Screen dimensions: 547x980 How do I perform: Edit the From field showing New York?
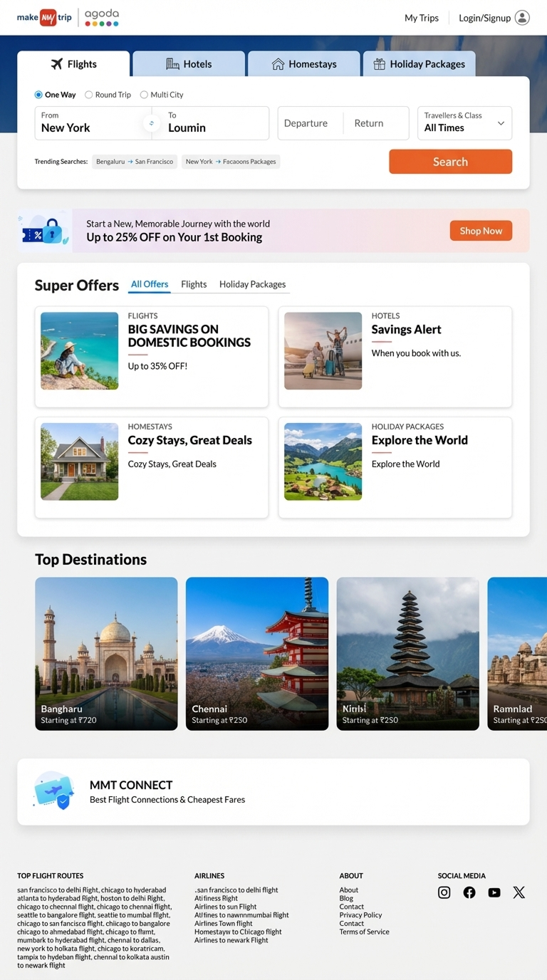tap(89, 123)
